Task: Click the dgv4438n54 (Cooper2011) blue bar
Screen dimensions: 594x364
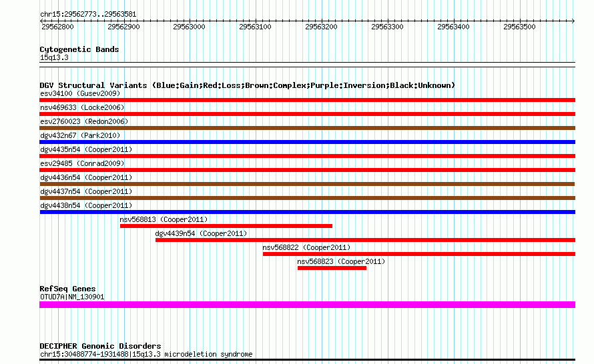Action: tap(307, 212)
